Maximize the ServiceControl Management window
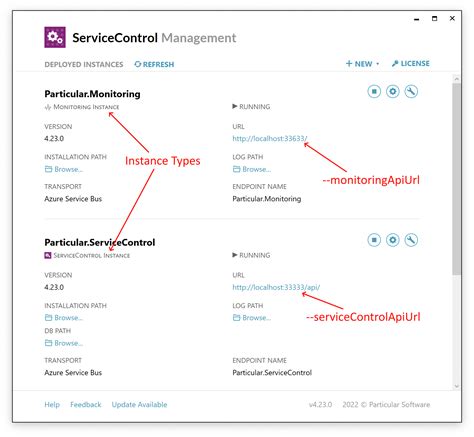474x437 pixels. coord(434,18)
